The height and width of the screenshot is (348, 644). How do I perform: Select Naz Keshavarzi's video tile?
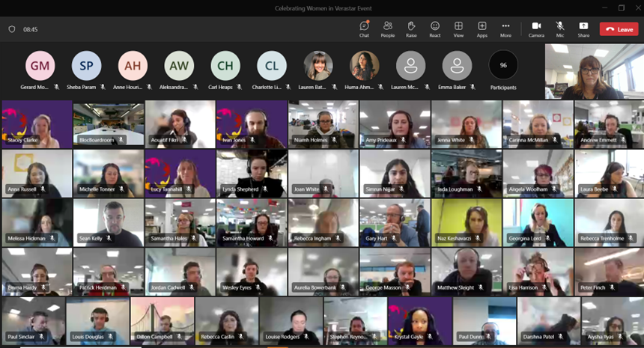click(x=467, y=223)
